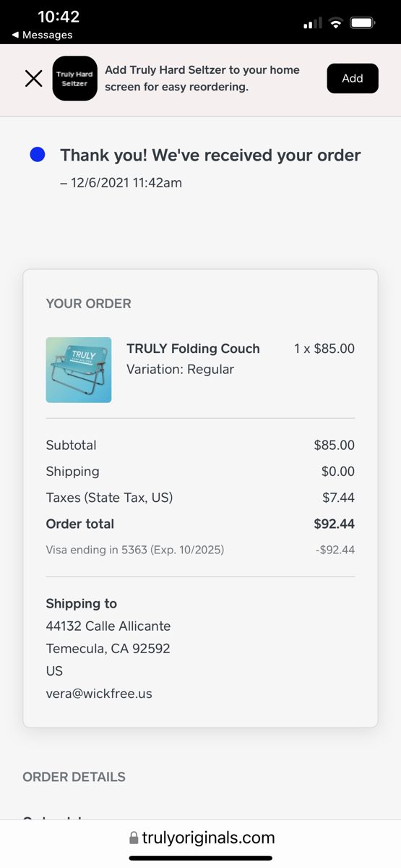Tap the 44132 Calle Allicante address line
The height and width of the screenshot is (868, 401).
click(108, 626)
